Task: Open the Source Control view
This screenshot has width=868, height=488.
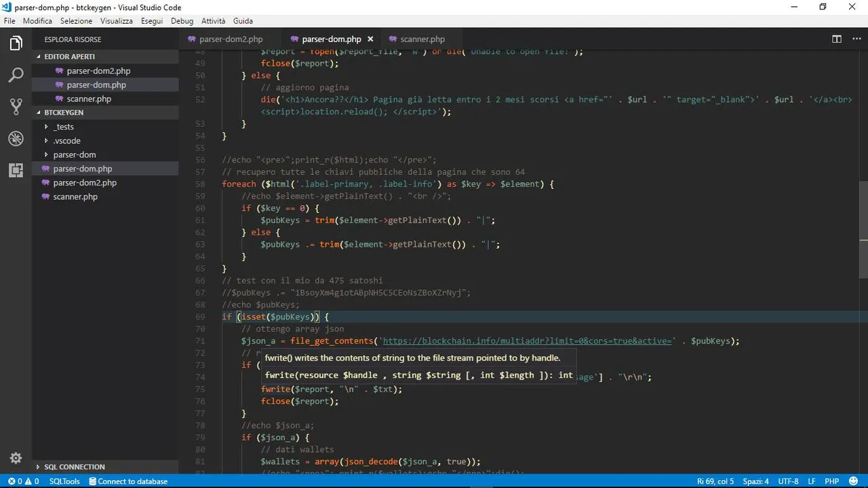Action: point(16,106)
